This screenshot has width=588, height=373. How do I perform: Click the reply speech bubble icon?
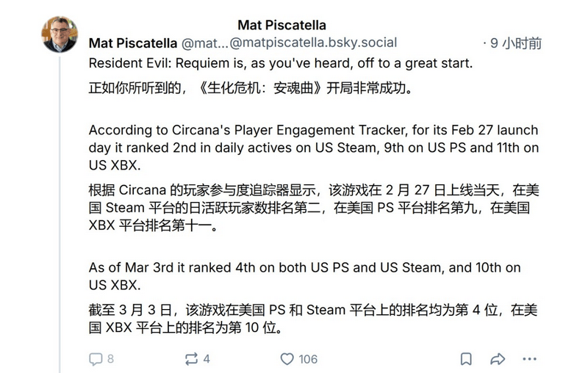point(95,359)
